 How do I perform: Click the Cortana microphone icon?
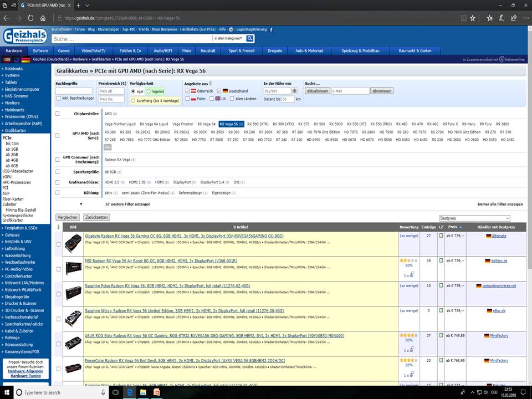click(x=103, y=392)
